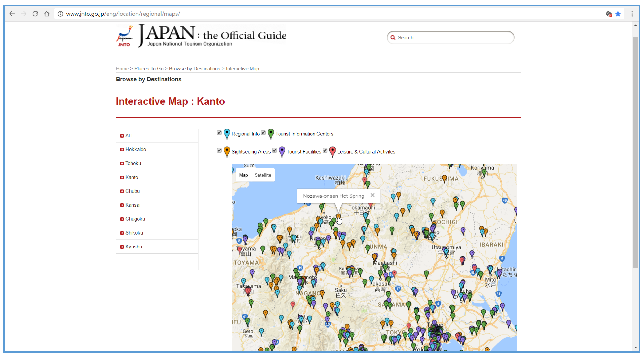
Task: Click the page scroll down arrow
Action: pos(636,347)
